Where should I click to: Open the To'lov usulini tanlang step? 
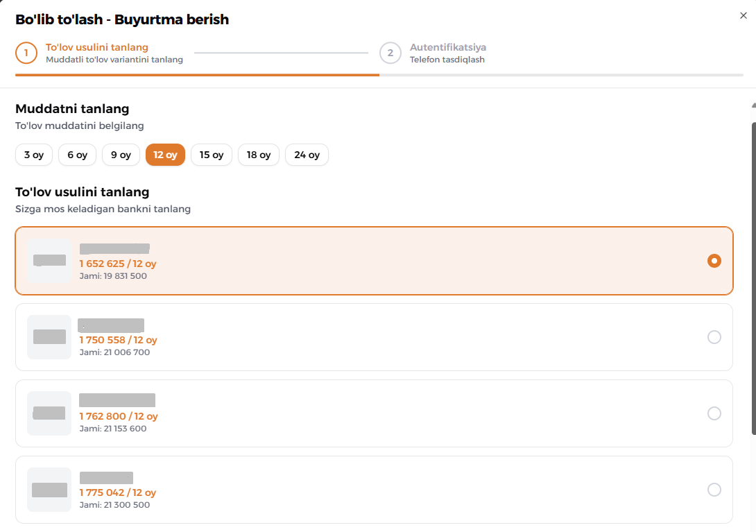pos(97,48)
